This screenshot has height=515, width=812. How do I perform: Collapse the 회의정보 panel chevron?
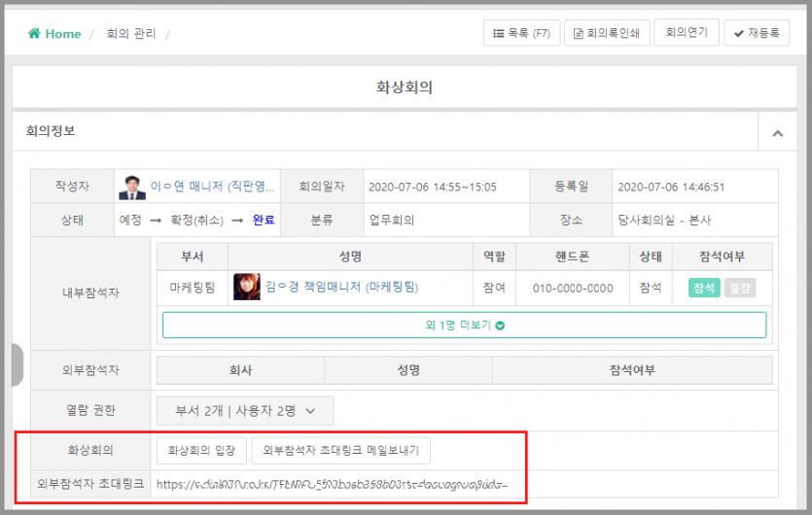coord(777,133)
